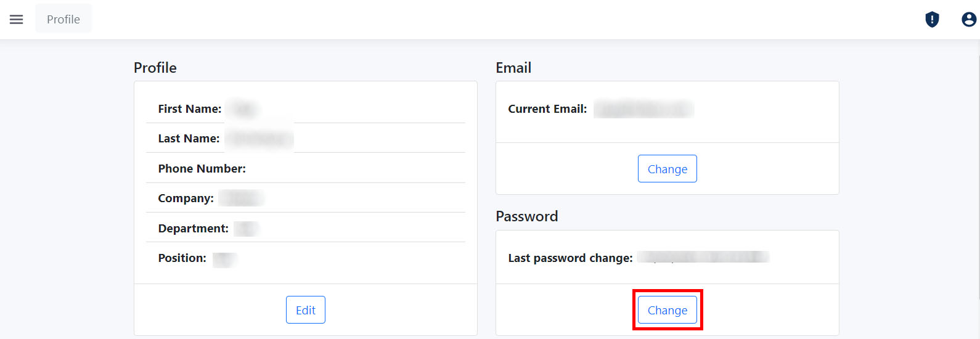Image resolution: width=980 pixels, height=339 pixels.
Task: Click the shield alert icon
Action: 932,20
